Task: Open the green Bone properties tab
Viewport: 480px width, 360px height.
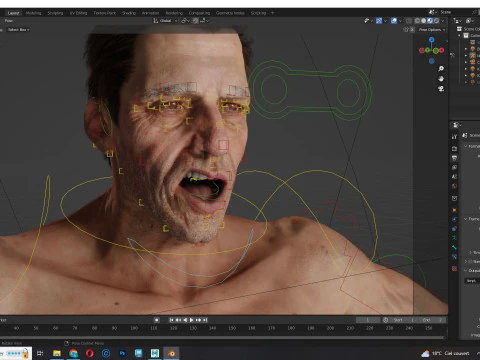Action: (454, 247)
